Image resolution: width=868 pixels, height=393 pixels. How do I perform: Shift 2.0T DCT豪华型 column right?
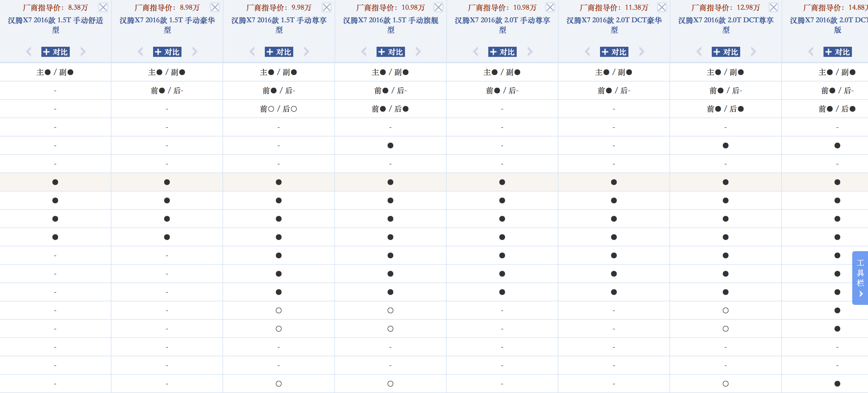click(x=642, y=51)
